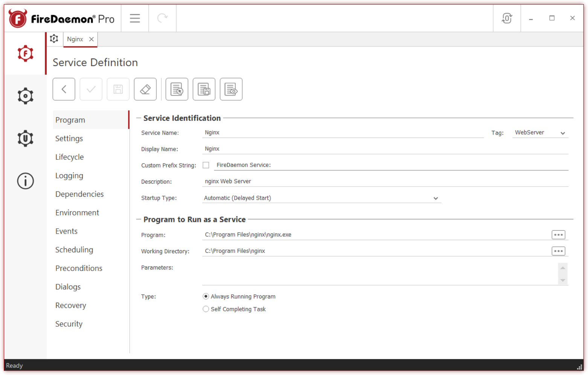This screenshot has height=375, width=588.
Task: Click the Service Name field
Action: click(343, 133)
